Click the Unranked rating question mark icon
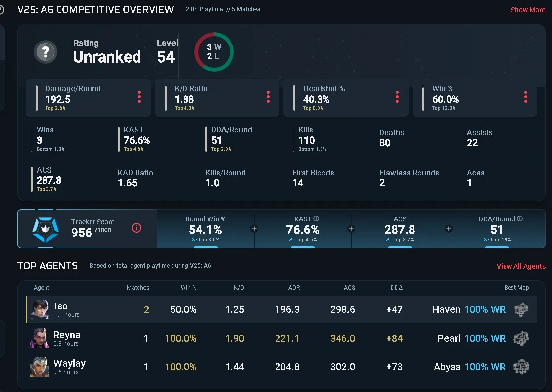The image size is (552, 392). (46, 51)
